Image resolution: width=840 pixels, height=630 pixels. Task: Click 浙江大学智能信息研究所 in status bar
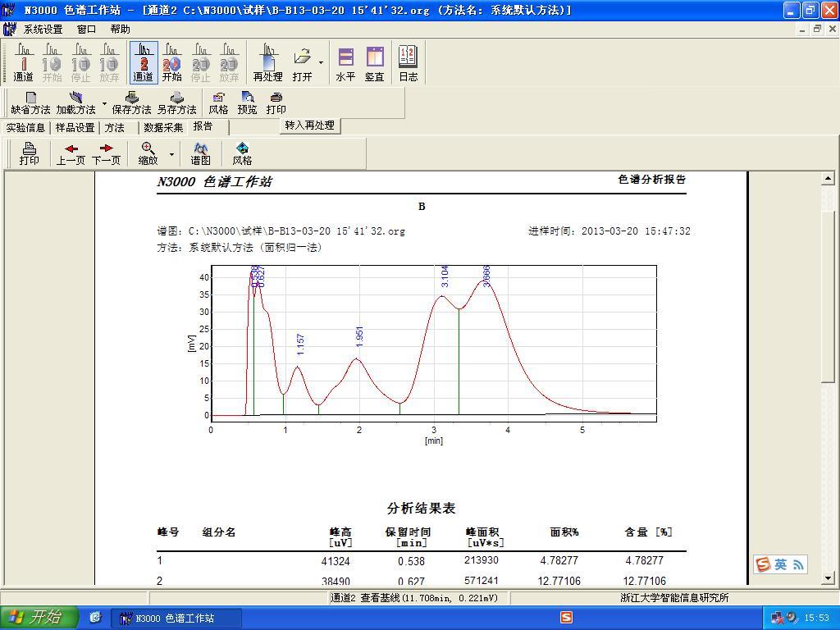click(674, 598)
